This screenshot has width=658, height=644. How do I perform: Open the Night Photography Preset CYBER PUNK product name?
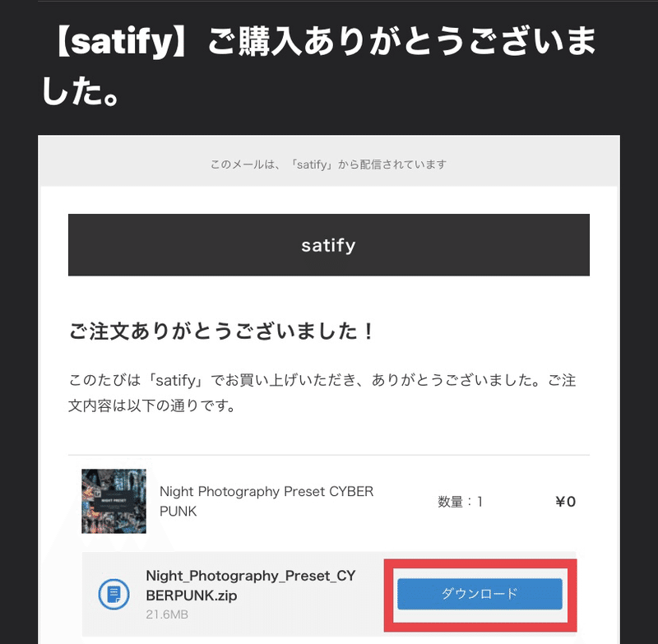(x=266, y=501)
